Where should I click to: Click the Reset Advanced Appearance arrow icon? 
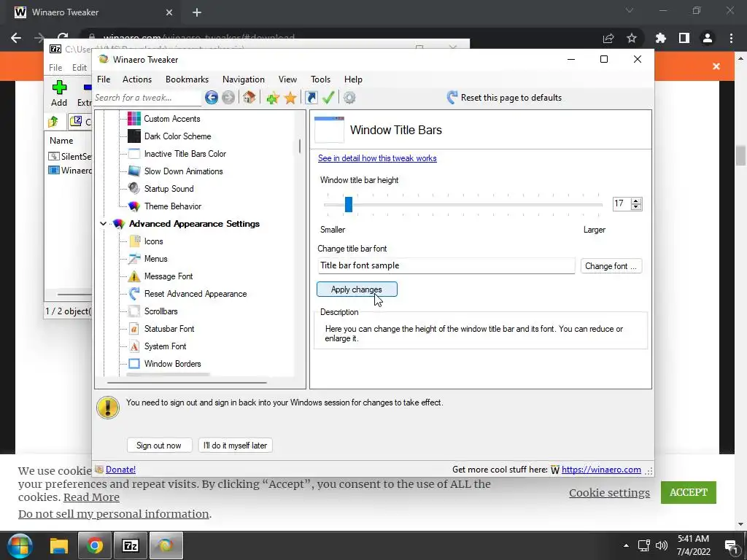coord(134,294)
